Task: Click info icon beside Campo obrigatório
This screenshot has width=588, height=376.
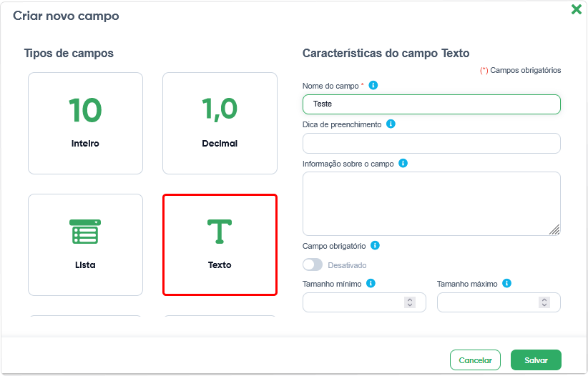Action: [x=375, y=245]
